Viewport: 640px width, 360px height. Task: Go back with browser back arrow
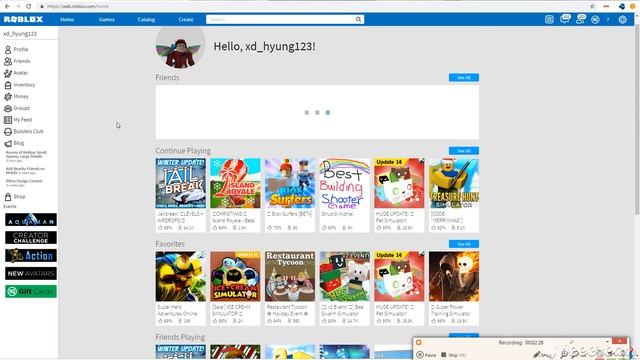click(x=7, y=6)
